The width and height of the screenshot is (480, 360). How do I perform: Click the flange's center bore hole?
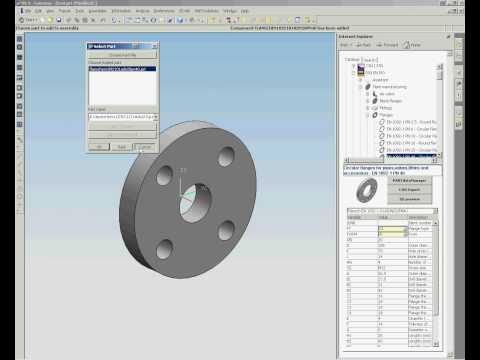pyautogui.click(x=195, y=202)
